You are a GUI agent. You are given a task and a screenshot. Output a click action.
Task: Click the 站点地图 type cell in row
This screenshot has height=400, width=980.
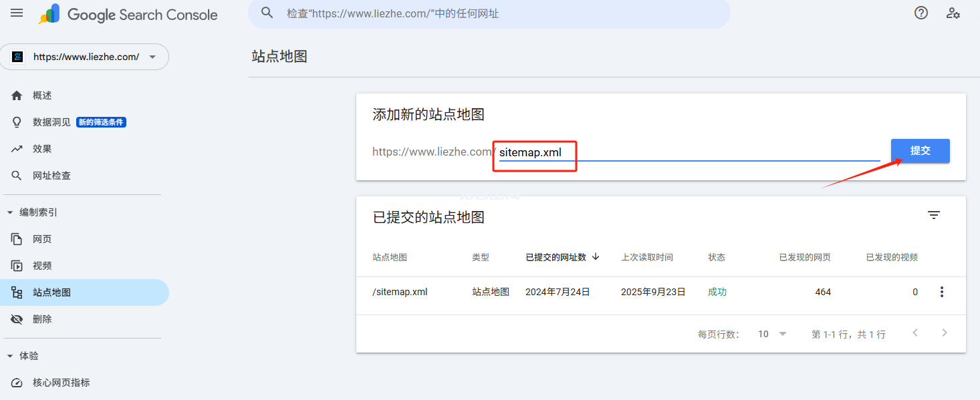(x=491, y=292)
